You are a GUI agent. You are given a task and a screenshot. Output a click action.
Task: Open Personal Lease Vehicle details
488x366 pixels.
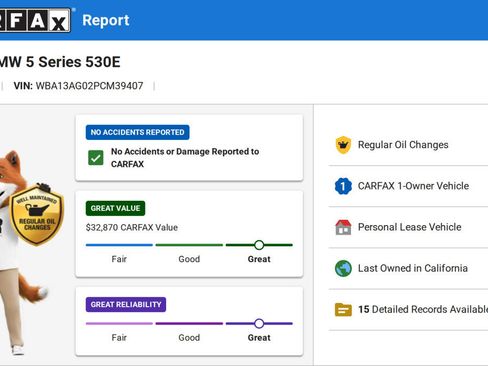click(x=408, y=227)
